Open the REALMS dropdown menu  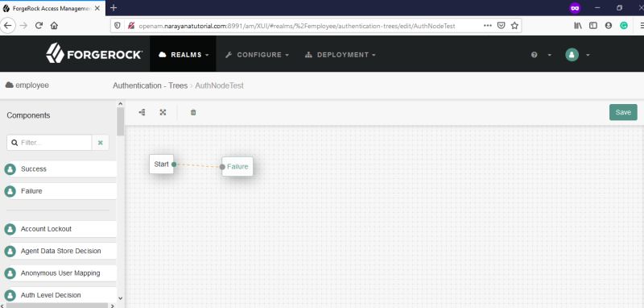click(x=184, y=55)
